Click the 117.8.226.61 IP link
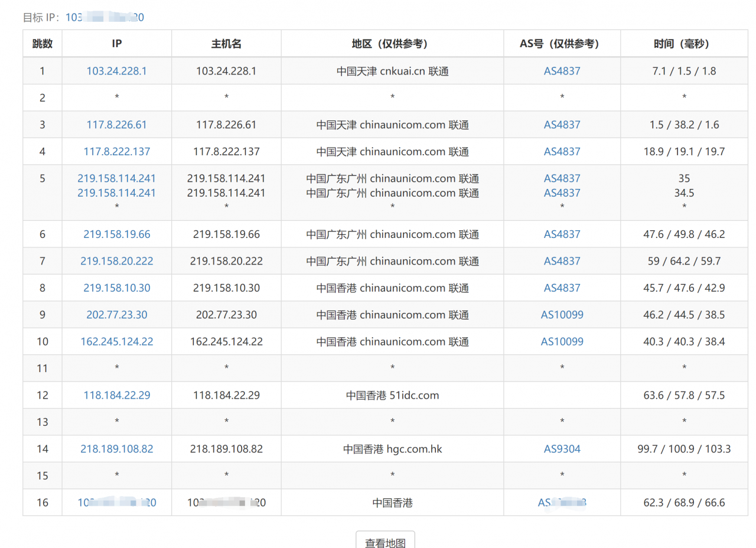756x548 pixels. pos(116,125)
